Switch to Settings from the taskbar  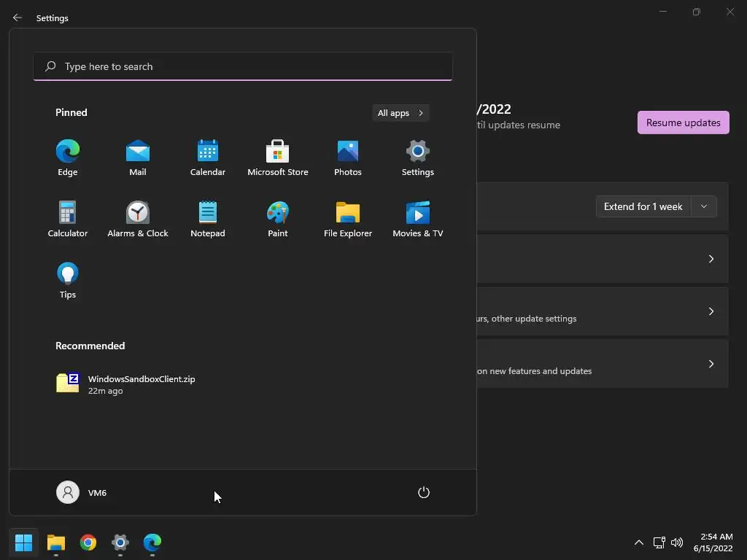pyautogui.click(x=120, y=542)
